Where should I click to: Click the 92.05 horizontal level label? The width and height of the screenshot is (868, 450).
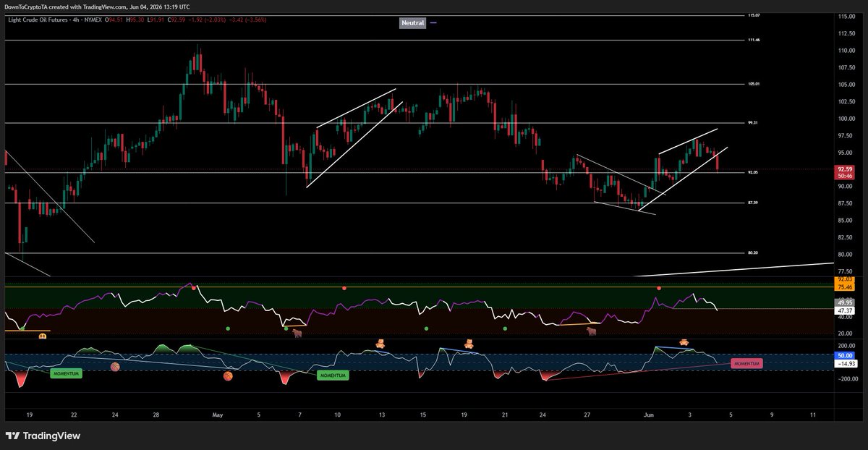click(x=753, y=173)
